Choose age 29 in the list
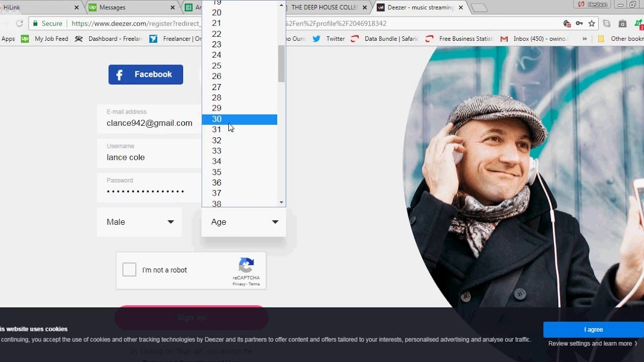Image resolution: width=644 pixels, height=362 pixels. point(239,108)
